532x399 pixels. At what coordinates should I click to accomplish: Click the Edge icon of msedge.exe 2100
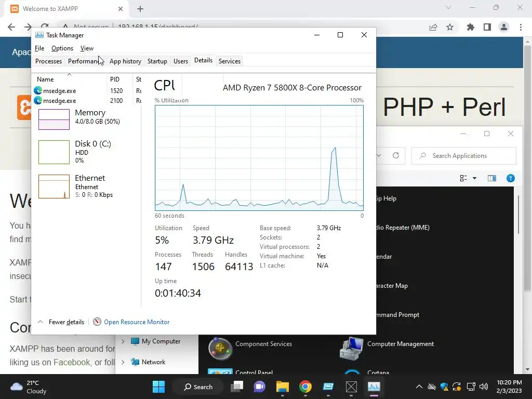38,100
